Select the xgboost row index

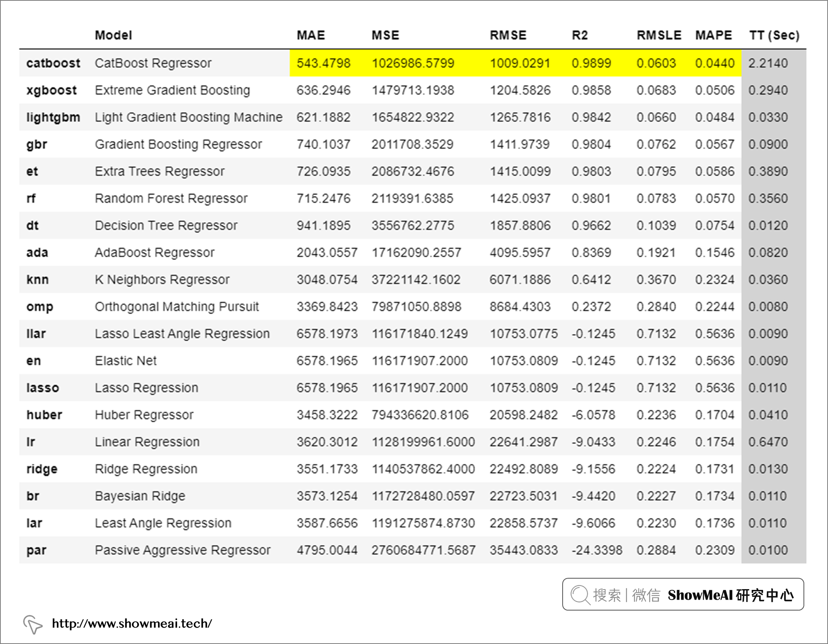click(x=51, y=90)
